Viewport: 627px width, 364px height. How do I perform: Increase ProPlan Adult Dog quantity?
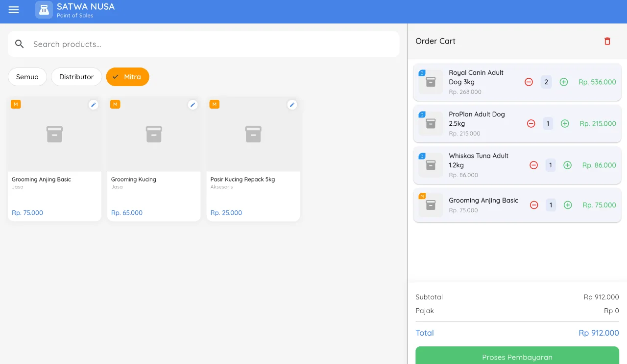(565, 124)
